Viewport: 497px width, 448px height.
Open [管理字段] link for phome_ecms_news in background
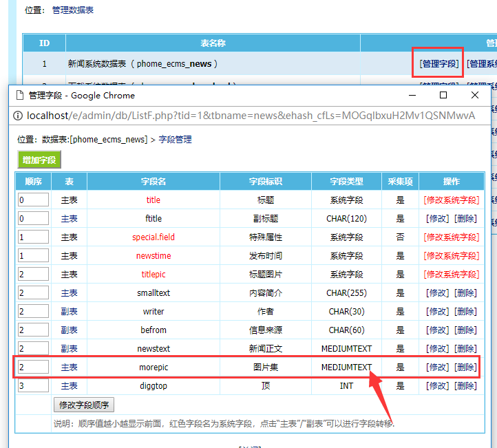[x=439, y=64]
